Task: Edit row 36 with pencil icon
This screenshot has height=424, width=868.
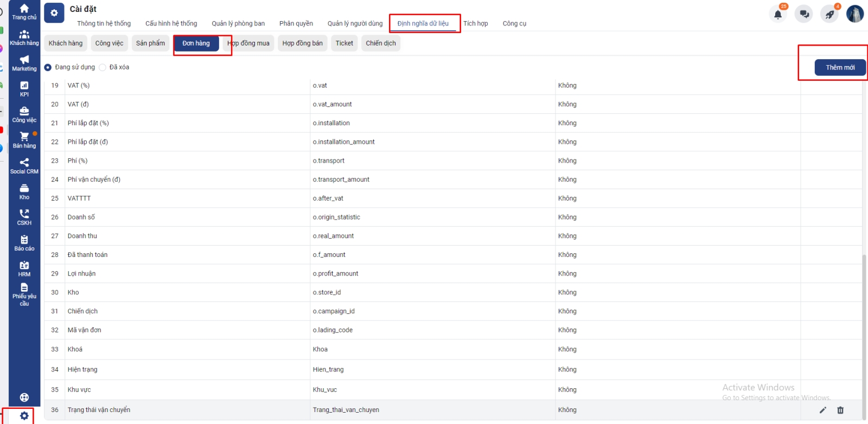Action: coord(822,410)
